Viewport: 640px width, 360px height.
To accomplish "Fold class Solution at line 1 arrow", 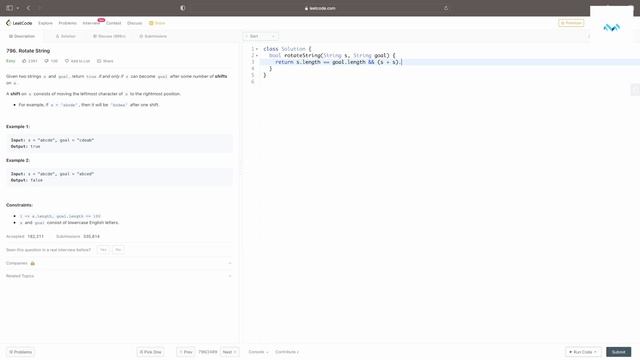I will point(257,49).
